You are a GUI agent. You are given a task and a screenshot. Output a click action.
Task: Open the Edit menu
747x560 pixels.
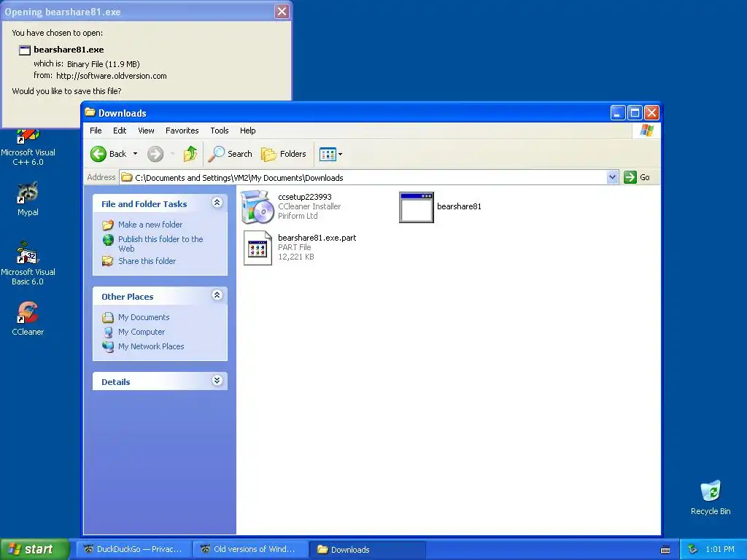120,131
